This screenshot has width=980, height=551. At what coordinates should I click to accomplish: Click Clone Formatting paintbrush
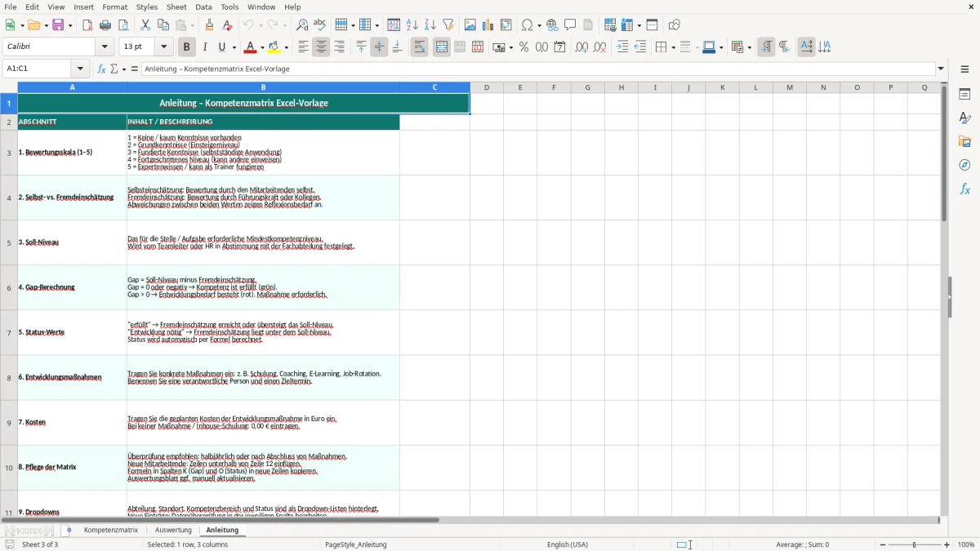[x=210, y=25]
